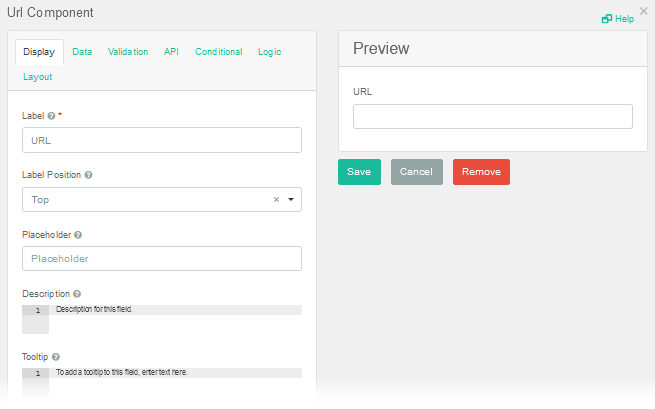Go to the API tab
The image size is (655, 409).
coord(171,52)
